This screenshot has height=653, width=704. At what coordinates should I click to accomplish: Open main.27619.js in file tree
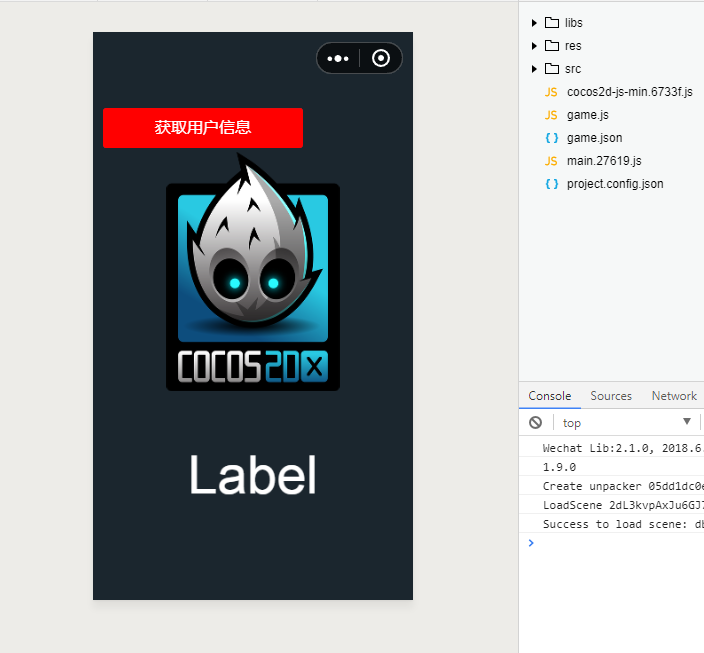pos(604,161)
